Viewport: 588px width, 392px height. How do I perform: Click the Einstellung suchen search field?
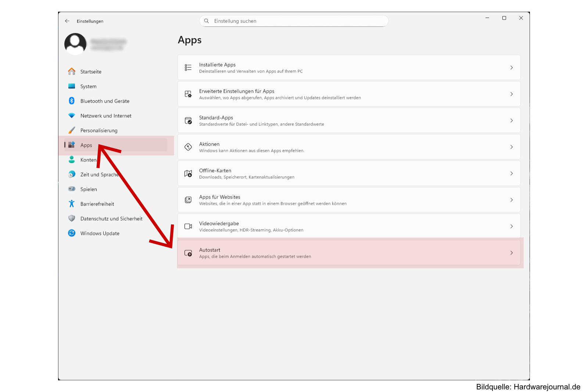pyautogui.click(x=293, y=21)
